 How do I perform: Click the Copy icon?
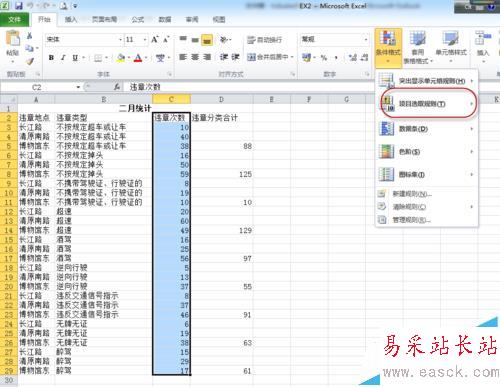pos(30,48)
